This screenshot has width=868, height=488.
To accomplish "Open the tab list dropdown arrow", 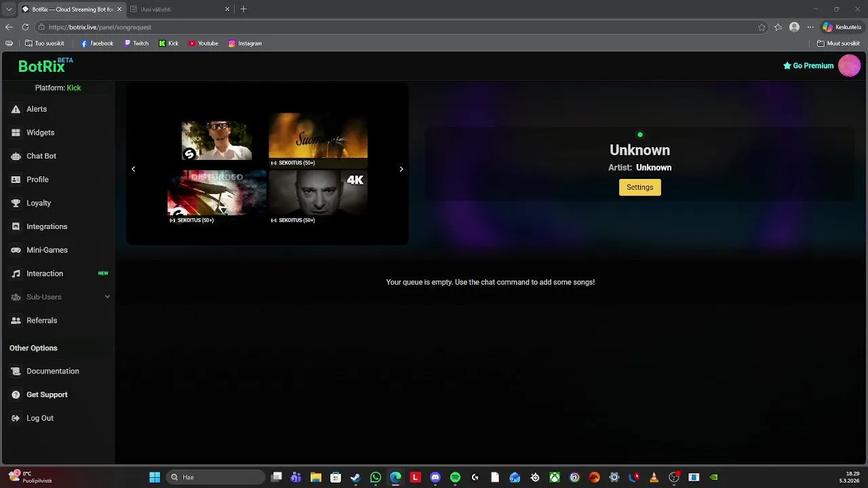I will point(9,9).
